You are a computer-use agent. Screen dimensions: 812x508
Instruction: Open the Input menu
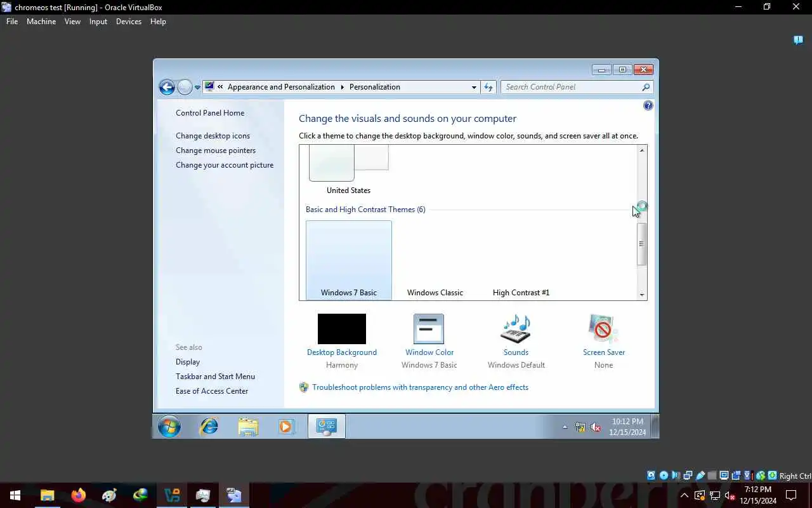(x=98, y=22)
